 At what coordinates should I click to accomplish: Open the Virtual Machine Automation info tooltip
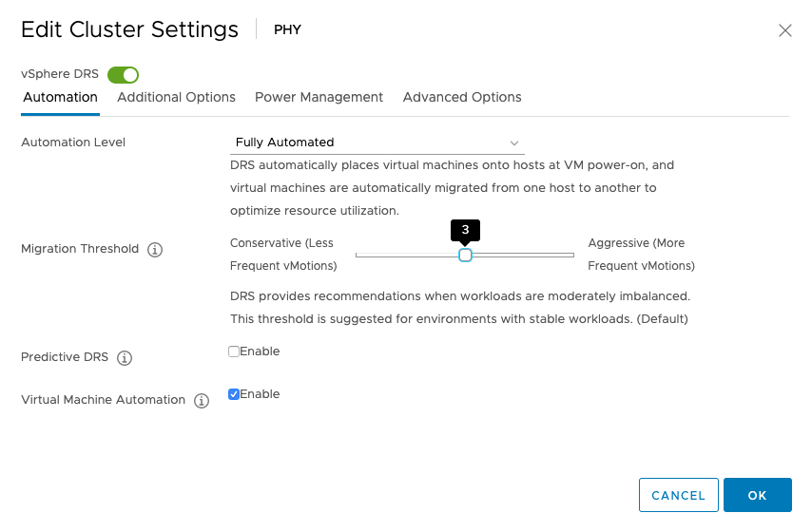click(x=202, y=401)
